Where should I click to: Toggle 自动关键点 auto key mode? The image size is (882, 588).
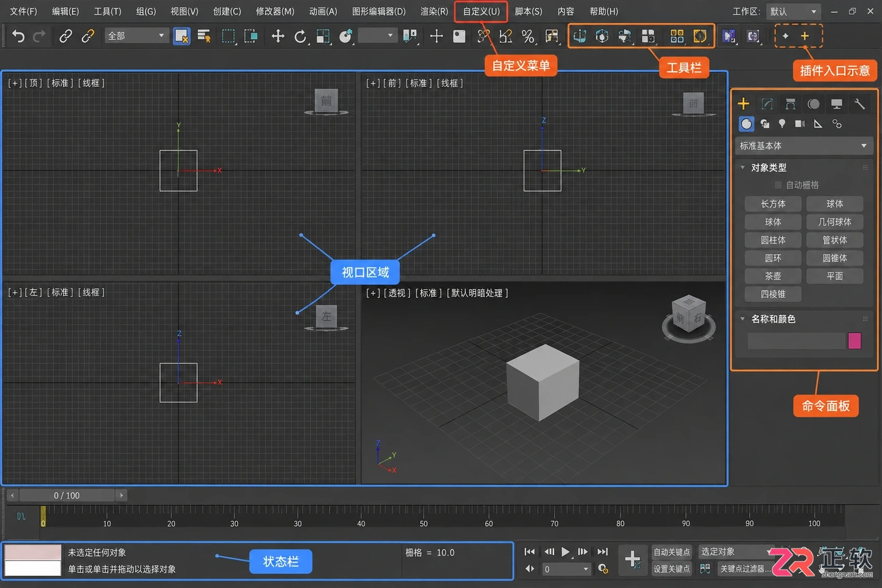[671, 552]
